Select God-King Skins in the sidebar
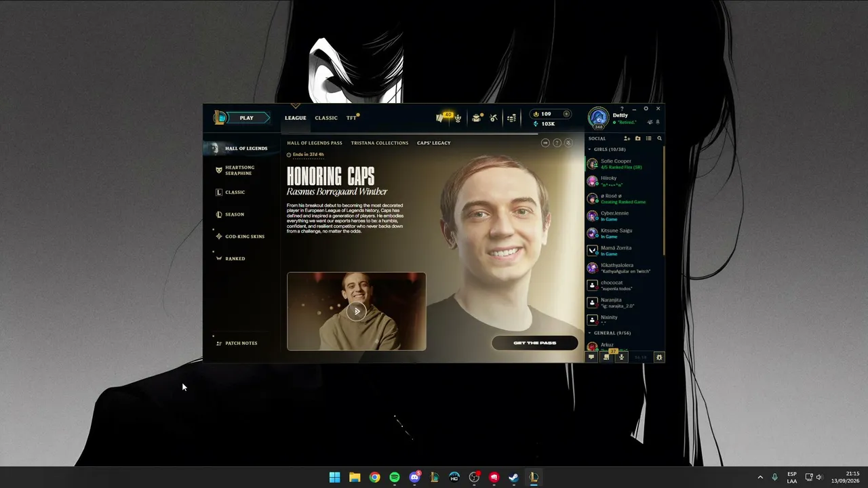Screen dimensions: 868x488 point(241,237)
